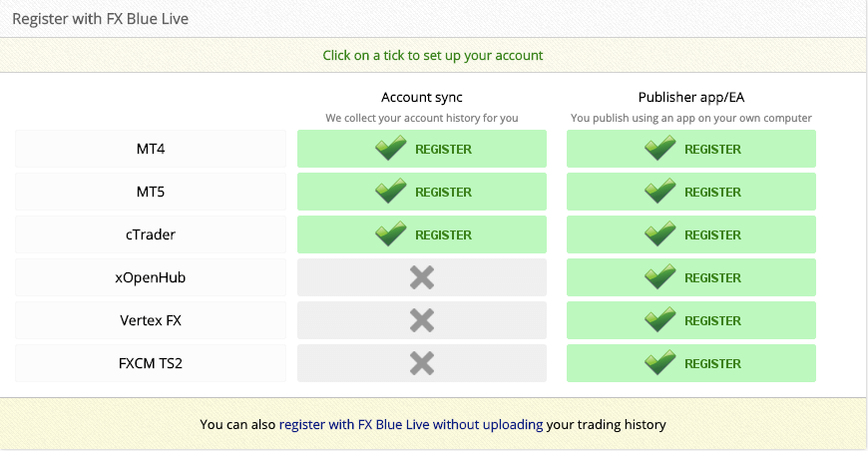Click the 'Click on a tick' instruction banner
868x451 pixels.
(433, 55)
